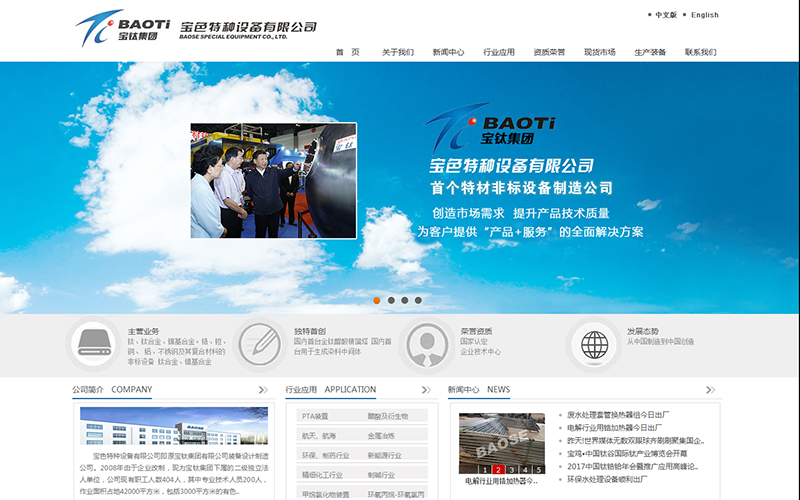Open the 航天、航海 application link
The width and height of the screenshot is (800, 500).
point(319,436)
